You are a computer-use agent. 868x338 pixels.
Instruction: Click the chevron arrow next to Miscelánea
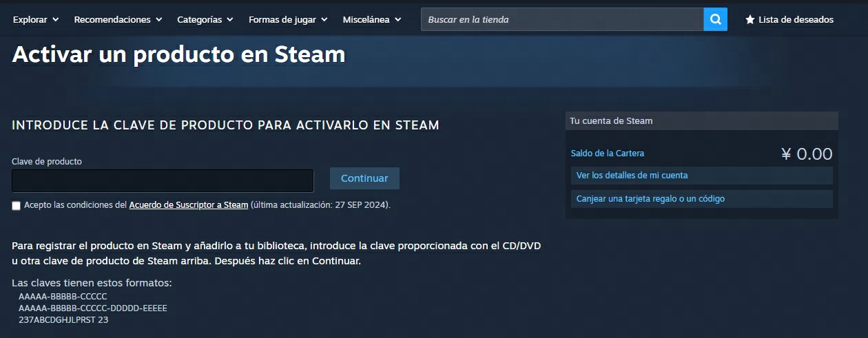tap(398, 20)
